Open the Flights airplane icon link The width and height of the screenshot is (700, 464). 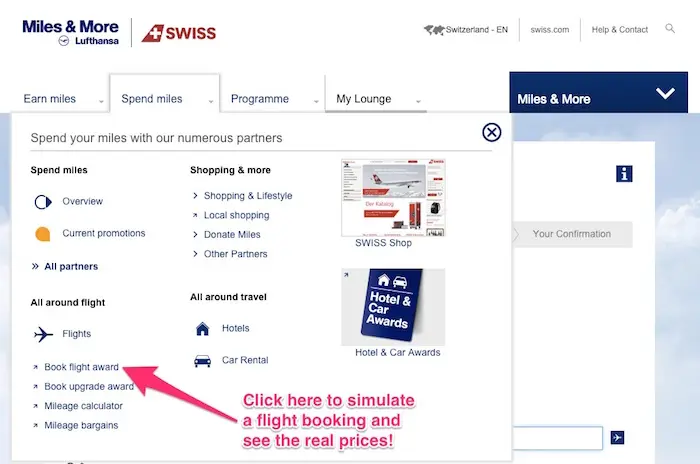[43, 334]
